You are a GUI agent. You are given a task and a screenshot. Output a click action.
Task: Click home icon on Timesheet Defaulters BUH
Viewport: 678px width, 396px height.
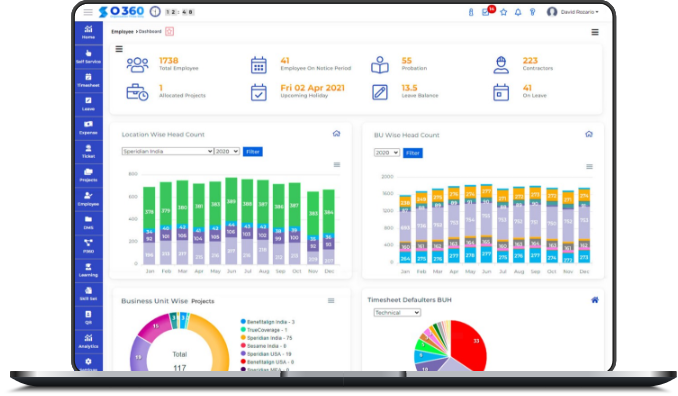[595, 300]
